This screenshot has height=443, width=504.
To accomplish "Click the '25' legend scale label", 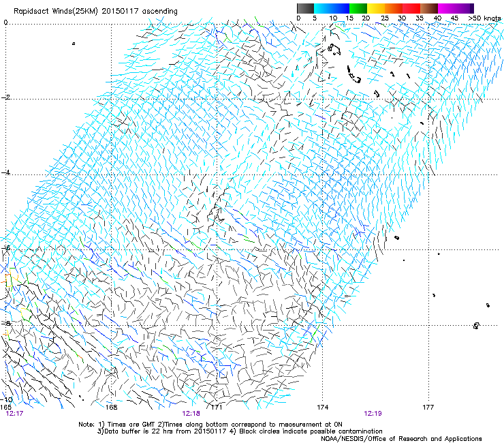I will point(384,18).
